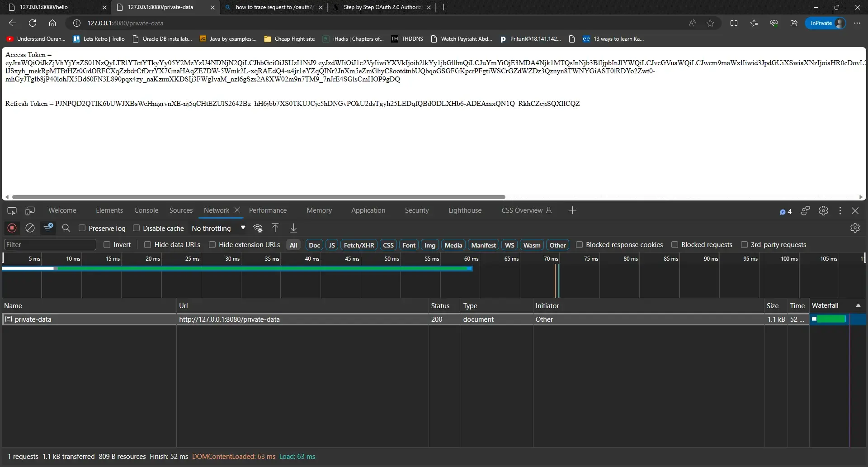Viewport: 868px width, 467px height.
Task: Check Hide extension URLs
Action: point(212,245)
